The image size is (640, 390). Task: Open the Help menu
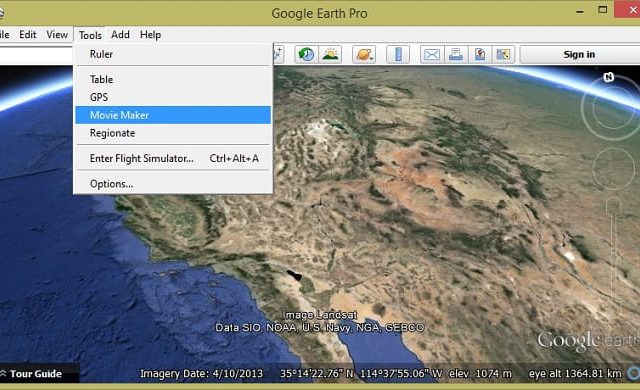pos(150,35)
